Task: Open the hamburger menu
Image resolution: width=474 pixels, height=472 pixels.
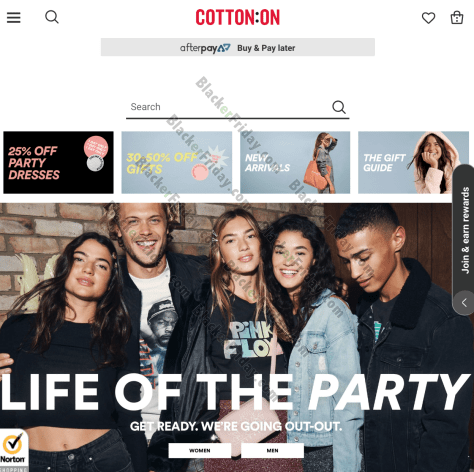Action: coord(14,17)
